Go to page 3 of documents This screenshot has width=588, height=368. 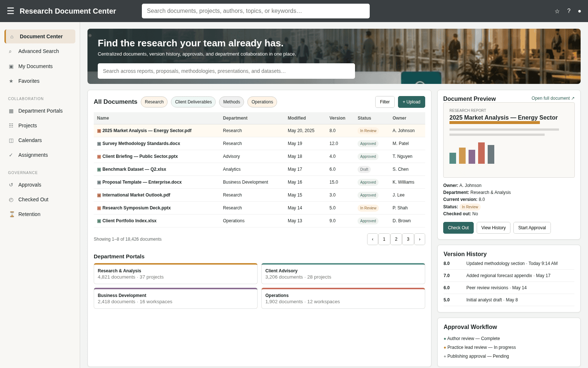(x=408, y=239)
